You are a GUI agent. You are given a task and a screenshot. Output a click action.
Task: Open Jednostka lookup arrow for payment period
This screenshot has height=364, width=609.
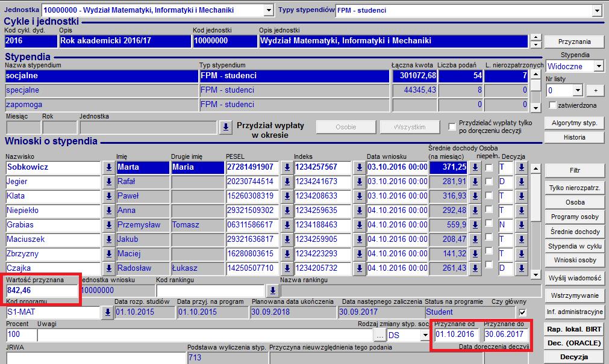pyautogui.click(x=225, y=127)
